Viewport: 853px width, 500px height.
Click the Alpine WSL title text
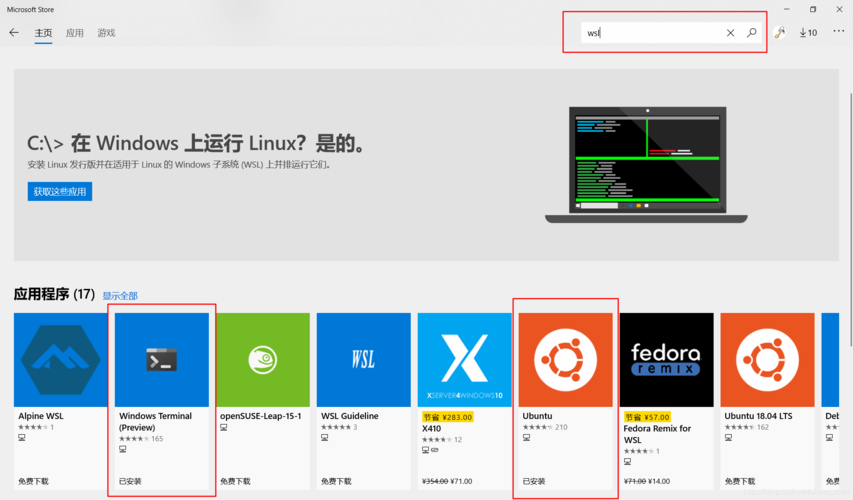pos(41,416)
